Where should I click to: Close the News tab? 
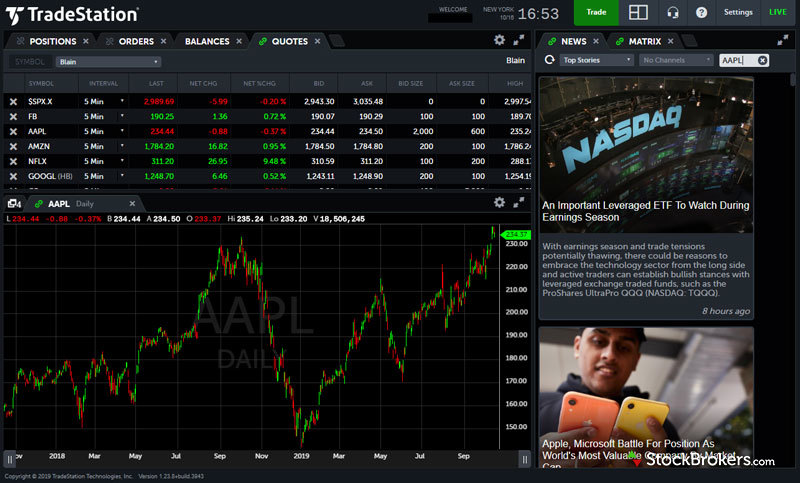(x=596, y=41)
